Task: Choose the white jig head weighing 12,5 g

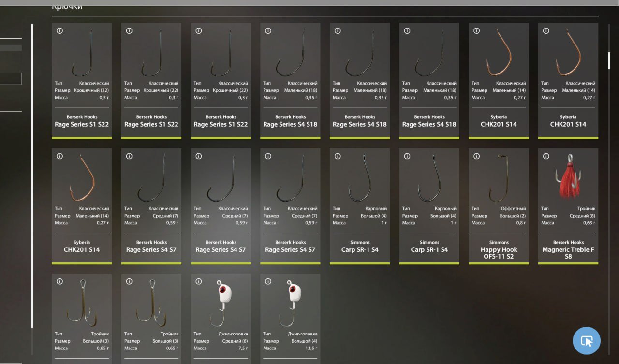Action: (290, 319)
